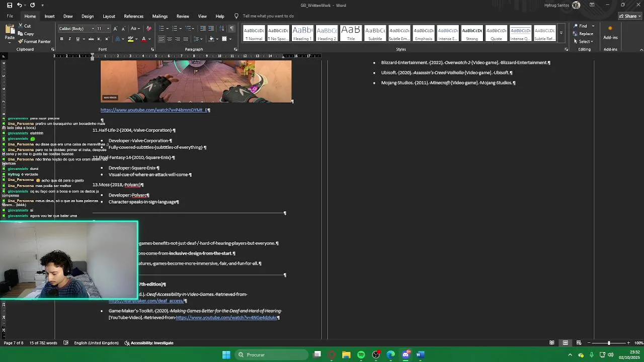Apply the Title style from gallery
Image resolution: width=644 pixels, height=362 pixels.
[x=351, y=33]
